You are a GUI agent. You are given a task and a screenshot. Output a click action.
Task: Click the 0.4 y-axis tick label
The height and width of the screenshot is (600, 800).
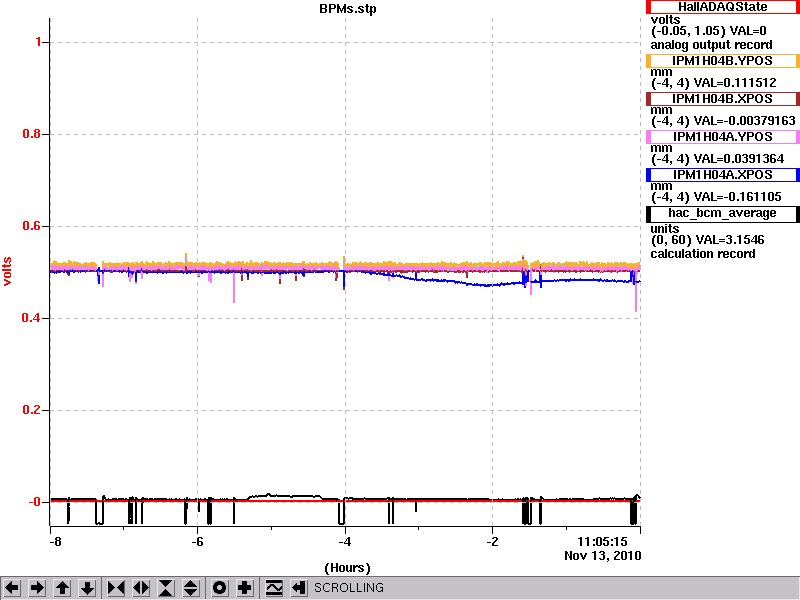tap(32, 318)
